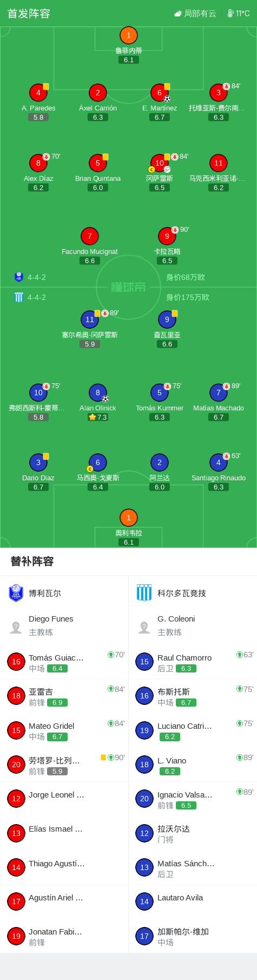Tap the cloudy weather icon

(178, 14)
